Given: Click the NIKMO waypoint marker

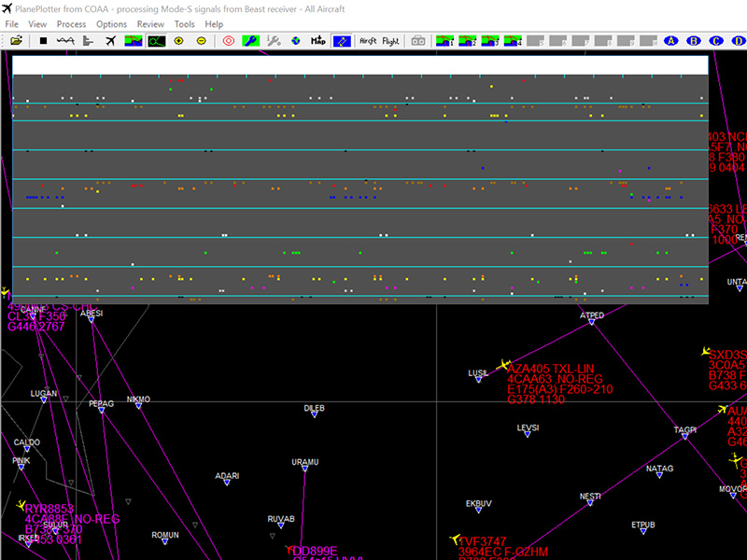Looking at the screenshot, I should tap(138, 406).
